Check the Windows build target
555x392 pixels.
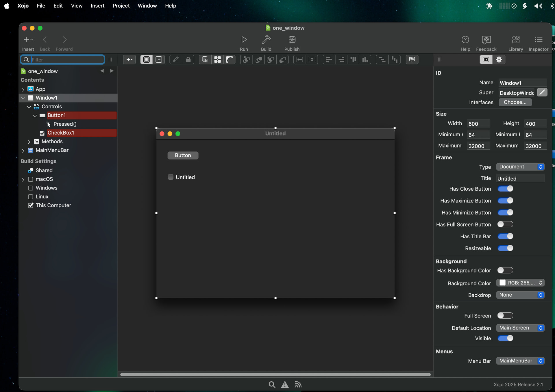30,188
